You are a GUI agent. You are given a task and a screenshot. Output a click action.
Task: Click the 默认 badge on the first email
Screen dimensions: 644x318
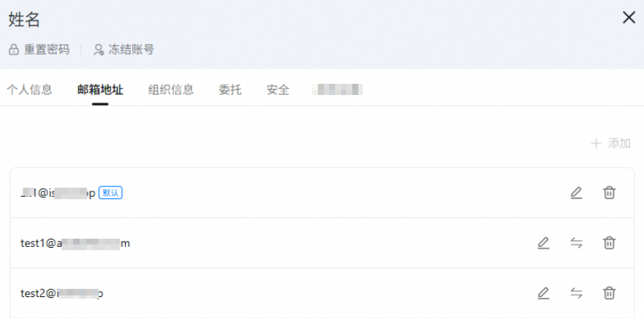110,193
